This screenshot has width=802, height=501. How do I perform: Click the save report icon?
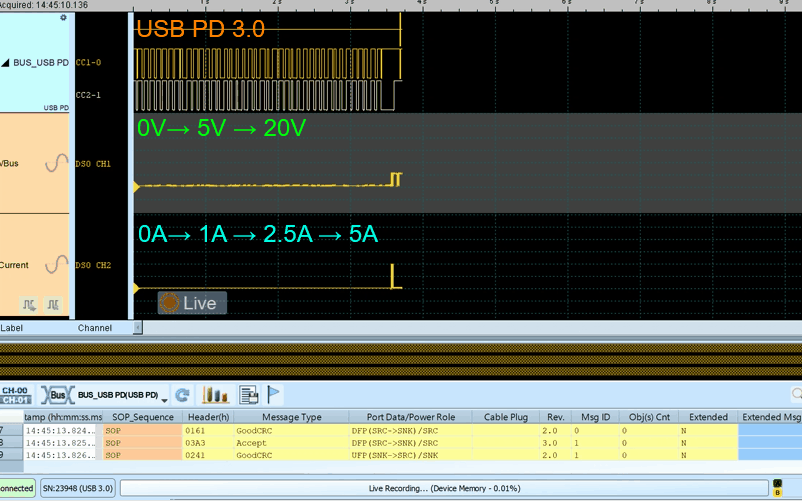coord(248,395)
